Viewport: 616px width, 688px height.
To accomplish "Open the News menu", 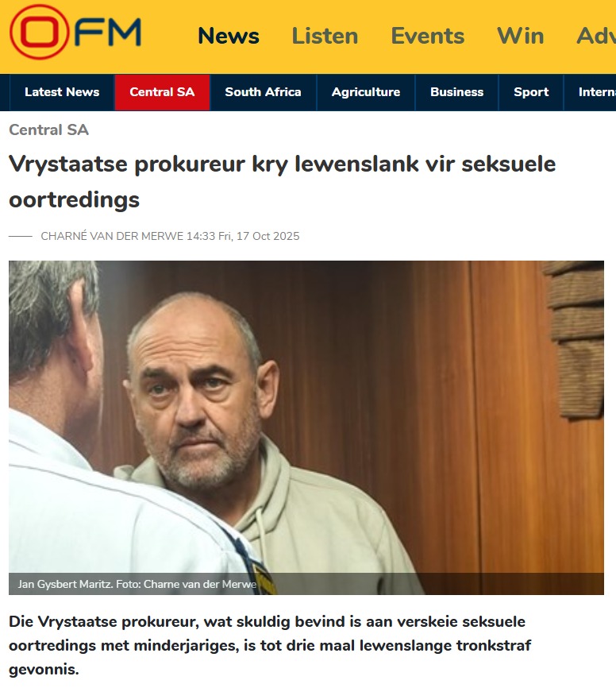I will [x=229, y=36].
